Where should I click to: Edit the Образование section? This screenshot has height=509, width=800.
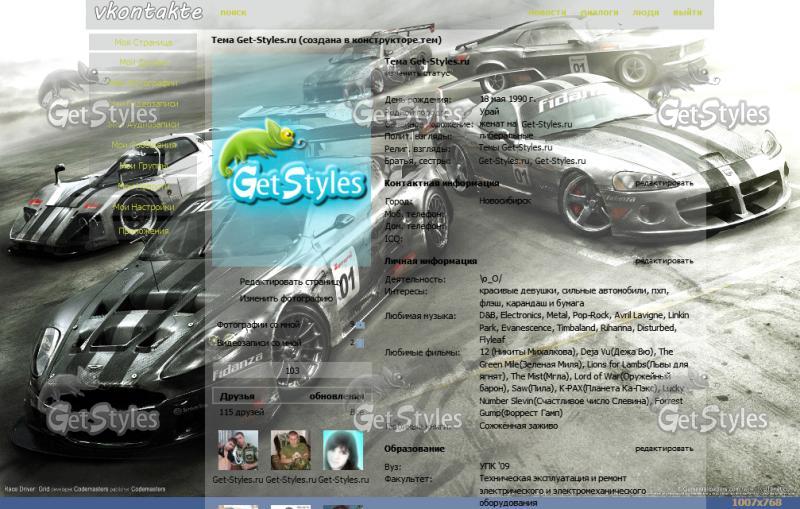664,449
